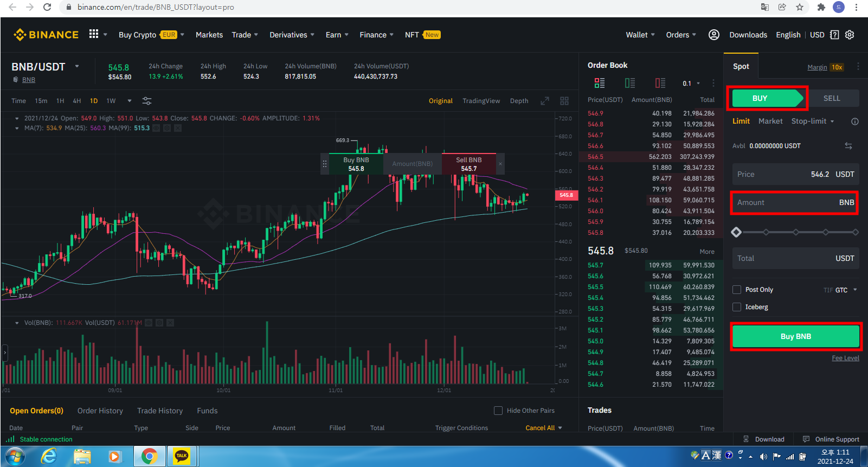Open Online Support chat

click(x=831, y=439)
